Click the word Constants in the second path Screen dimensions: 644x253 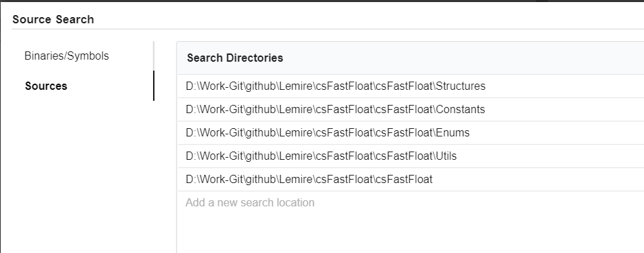click(461, 110)
